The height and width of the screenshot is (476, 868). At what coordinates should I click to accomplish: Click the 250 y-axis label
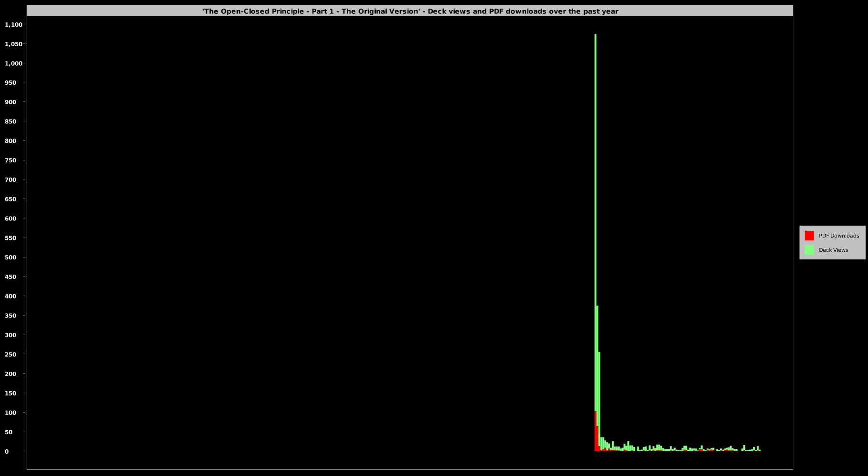coord(10,355)
